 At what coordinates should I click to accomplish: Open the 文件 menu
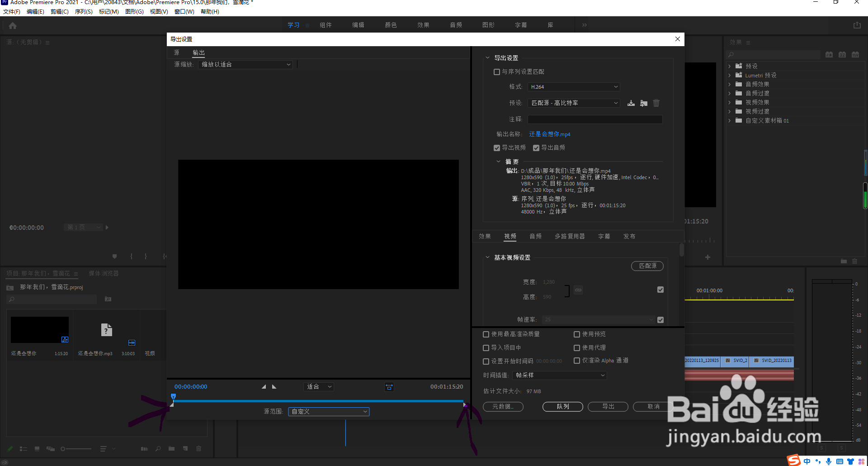click(12, 12)
